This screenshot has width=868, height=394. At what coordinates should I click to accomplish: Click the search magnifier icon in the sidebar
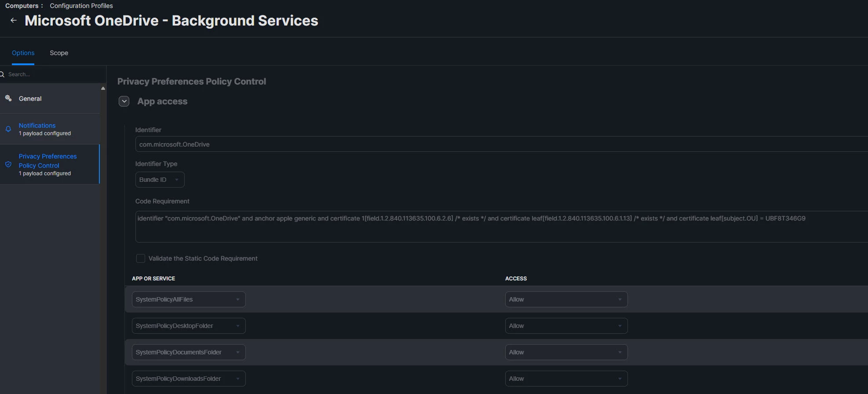tap(2, 74)
